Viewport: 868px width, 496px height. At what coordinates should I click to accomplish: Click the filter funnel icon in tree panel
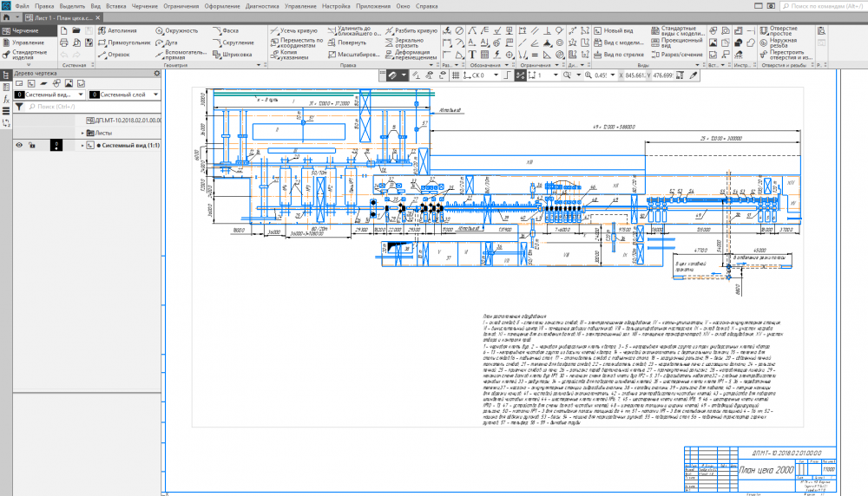tap(18, 107)
